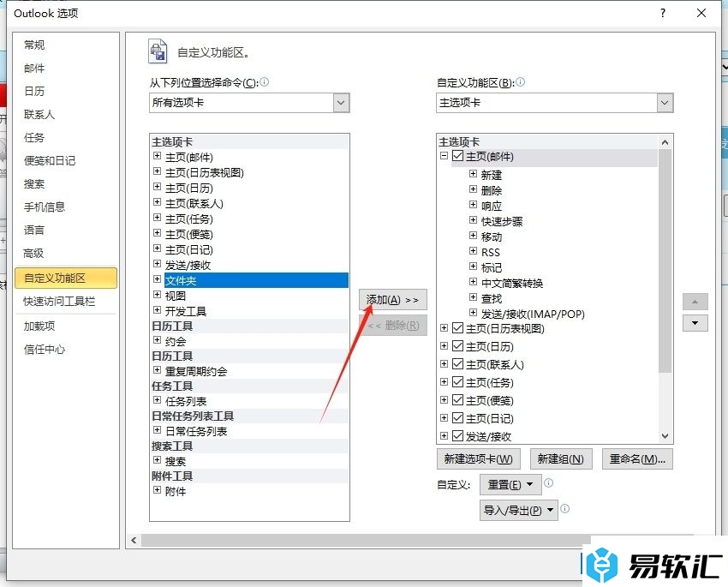Toggle checkbox for 主页(日历表视图) in right list
Viewport: 728px width, 587px height.
(x=458, y=328)
